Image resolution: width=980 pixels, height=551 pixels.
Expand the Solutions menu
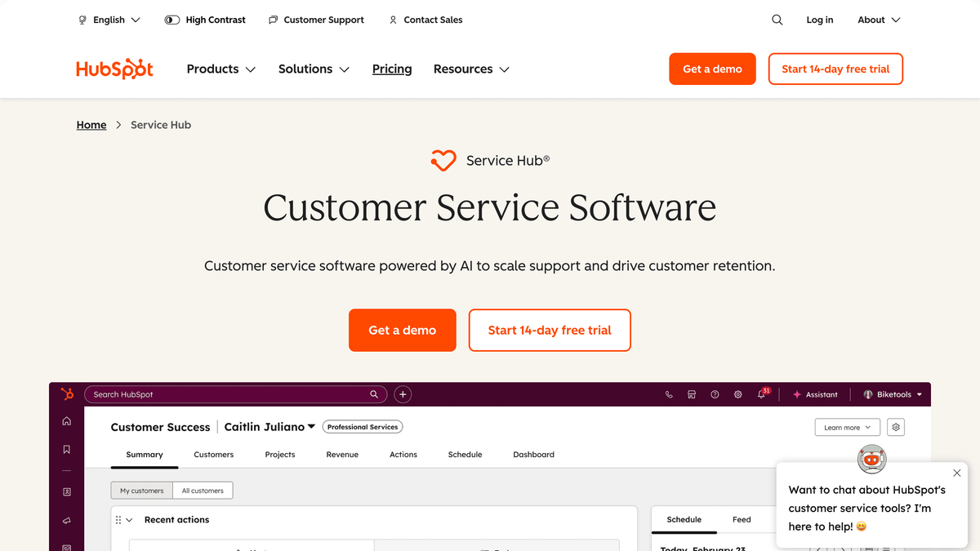tap(314, 69)
